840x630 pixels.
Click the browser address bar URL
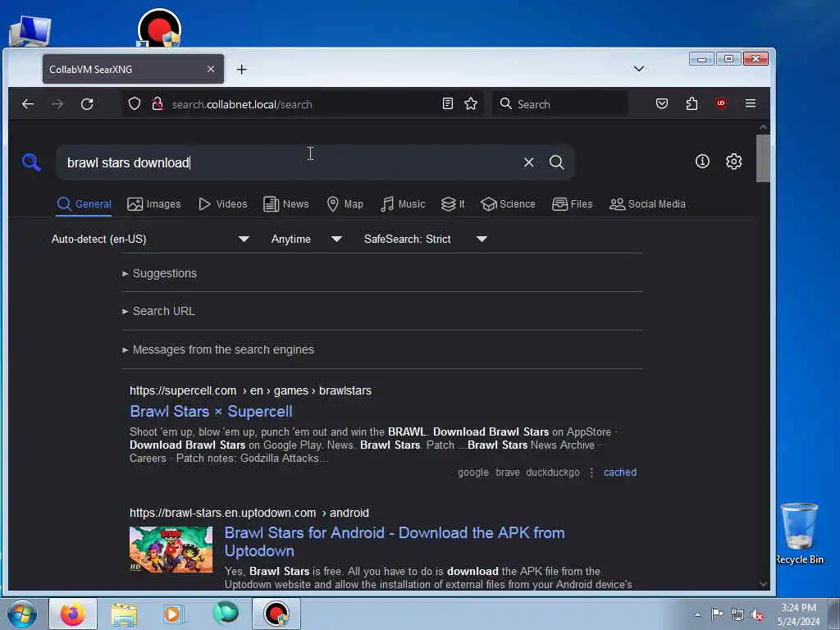303,104
